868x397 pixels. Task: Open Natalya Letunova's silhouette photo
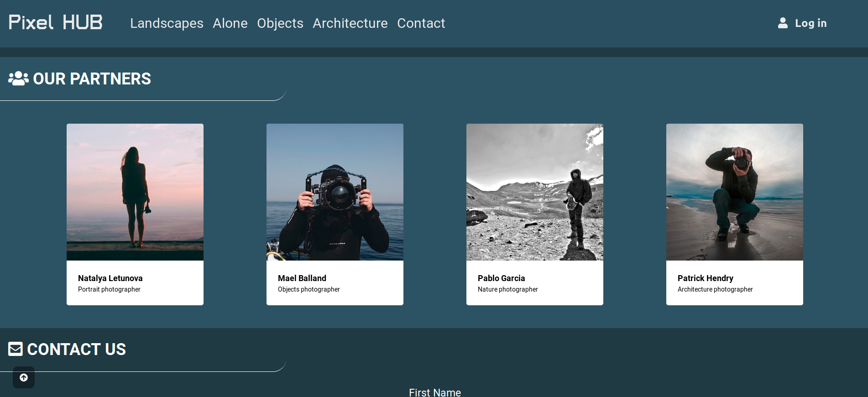[x=135, y=192]
